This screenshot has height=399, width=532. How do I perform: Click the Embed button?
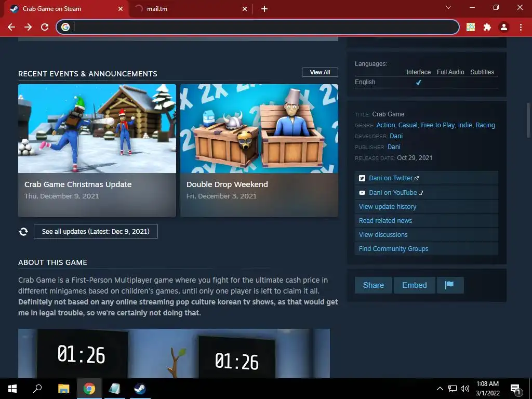click(x=415, y=285)
